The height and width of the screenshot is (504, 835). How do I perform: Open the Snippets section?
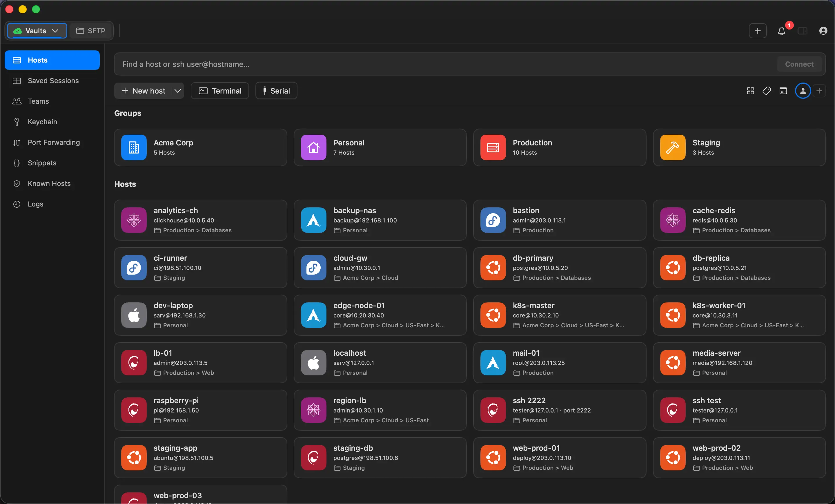click(52, 163)
